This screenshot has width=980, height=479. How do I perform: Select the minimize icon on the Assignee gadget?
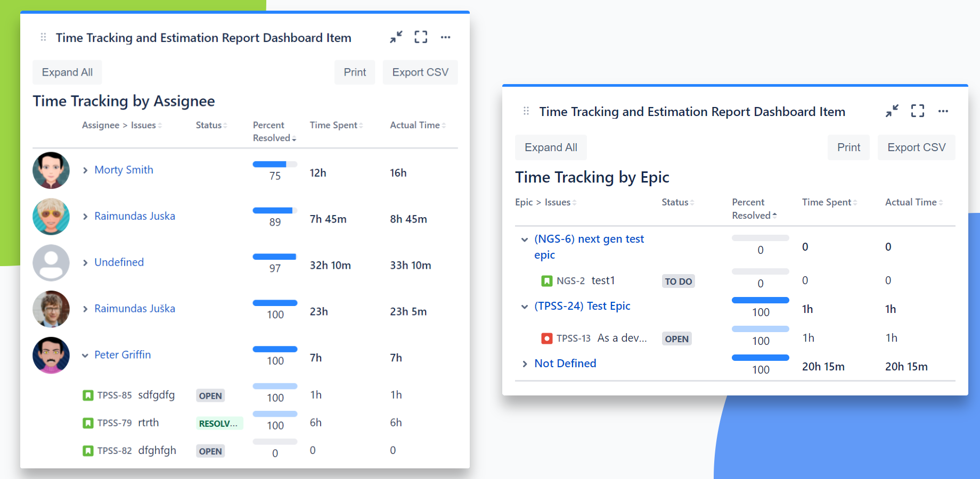click(x=396, y=37)
